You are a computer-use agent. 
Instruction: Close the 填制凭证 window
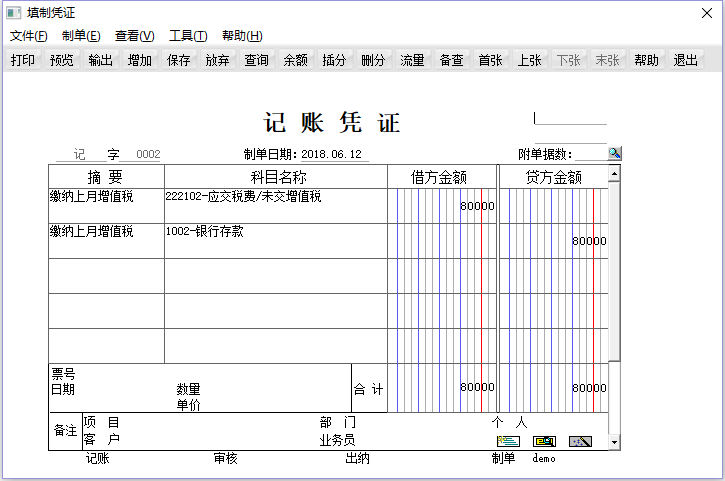pyautogui.click(x=707, y=13)
